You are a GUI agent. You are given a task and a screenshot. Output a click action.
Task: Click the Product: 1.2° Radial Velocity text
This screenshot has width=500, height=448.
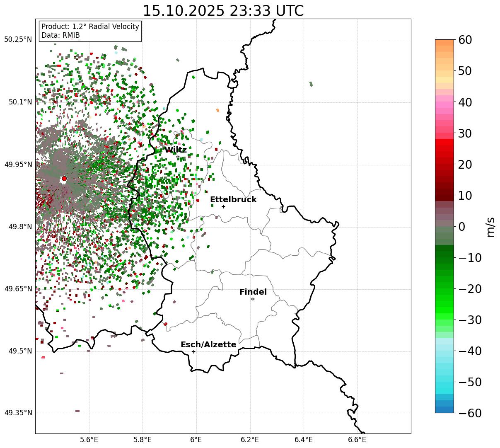pos(90,27)
